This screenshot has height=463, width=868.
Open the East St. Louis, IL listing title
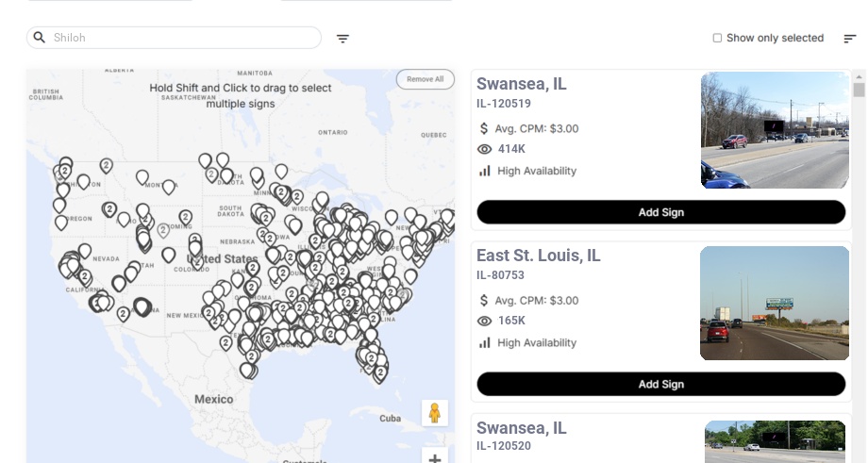click(x=538, y=256)
